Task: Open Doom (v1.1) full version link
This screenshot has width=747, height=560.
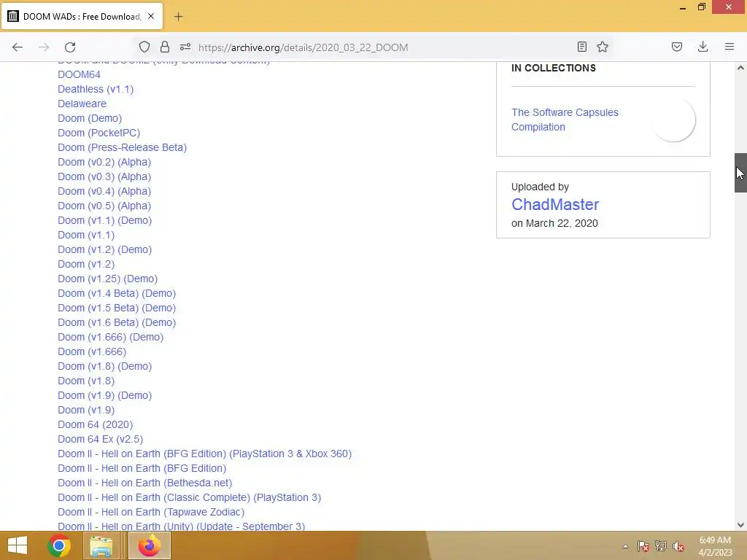Action: coord(86,235)
